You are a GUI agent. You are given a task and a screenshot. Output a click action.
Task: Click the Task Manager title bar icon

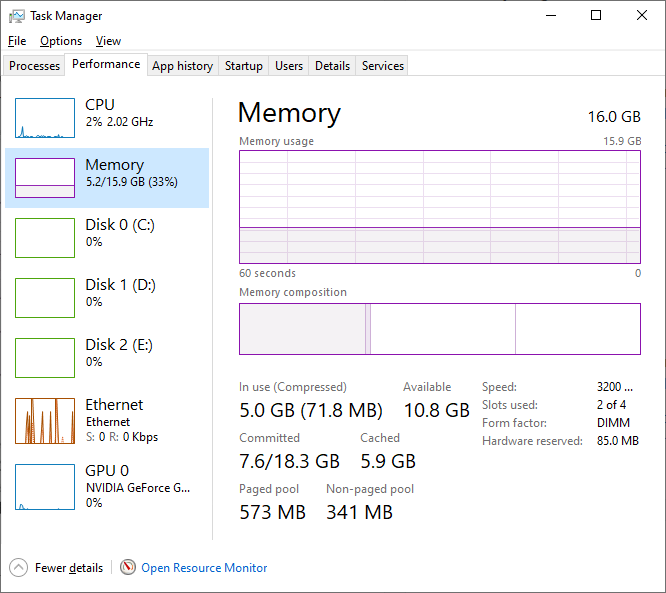click(16, 16)
